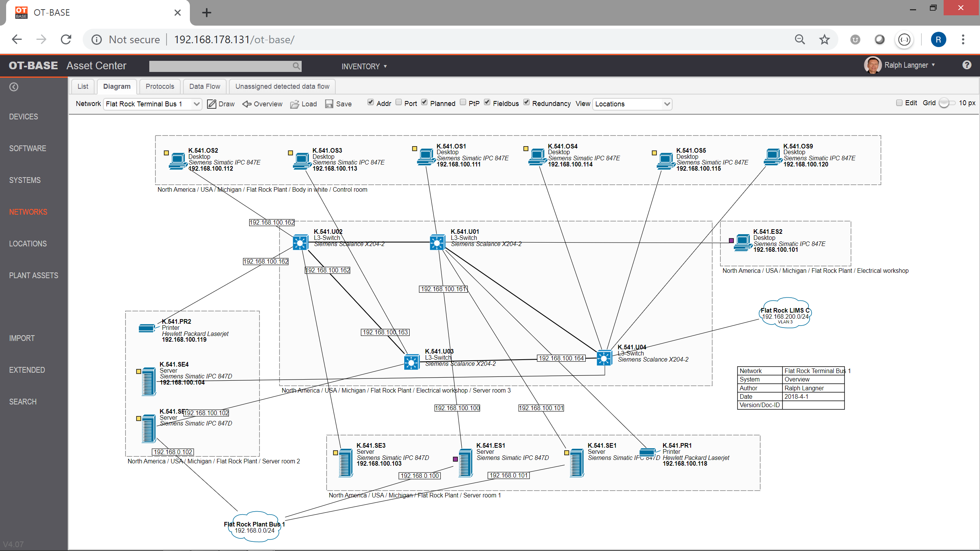Select the K.541.OS4 desktop icon
Screen dimensions: 980x551
click(x=537, y=156)
